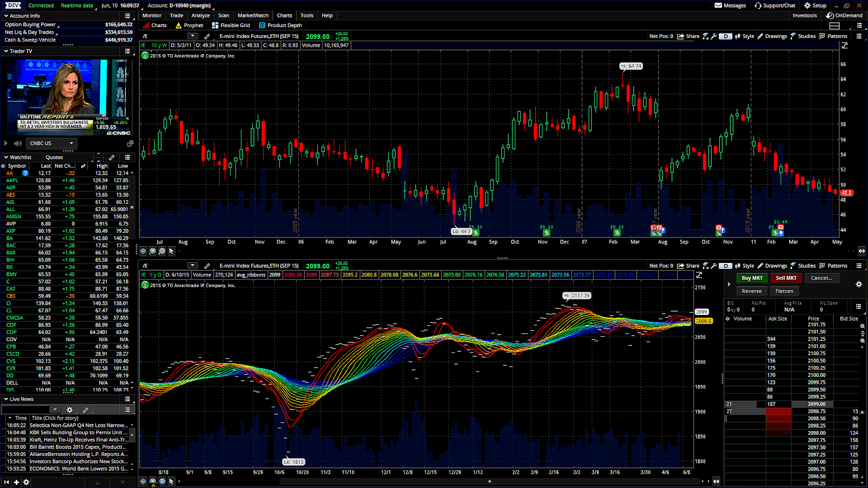Viewport: 868px width, 488px height.
Task: Click the Flatten button
Action: click(784, 291)
